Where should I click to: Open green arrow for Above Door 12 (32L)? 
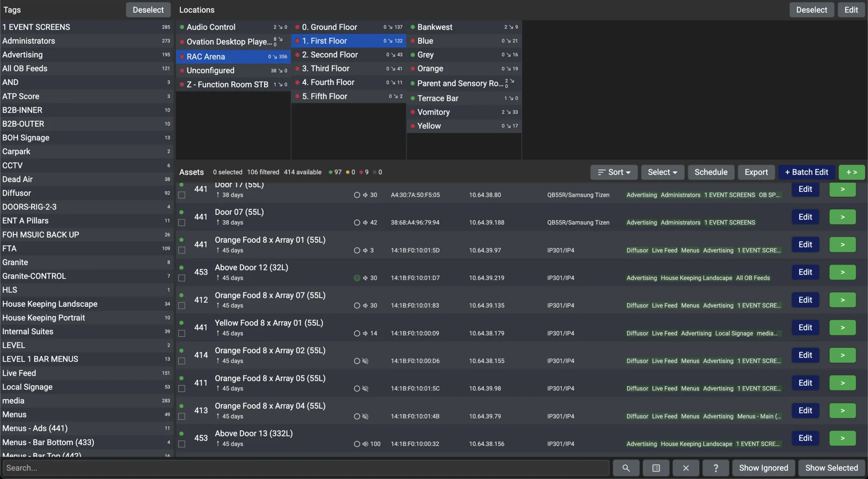(843, 272)
